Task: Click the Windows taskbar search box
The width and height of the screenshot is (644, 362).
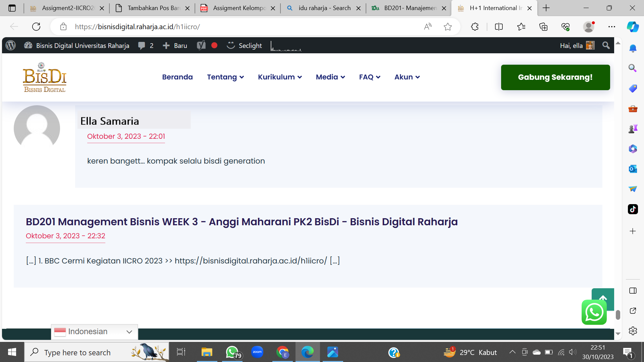Action: [x=97, y=352]
